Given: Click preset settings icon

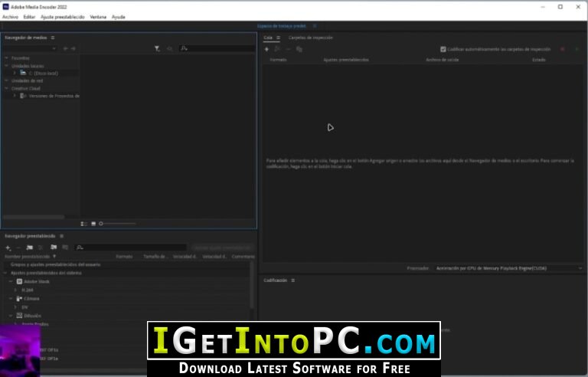Looking at the screenshot, I should pos(41,248).
